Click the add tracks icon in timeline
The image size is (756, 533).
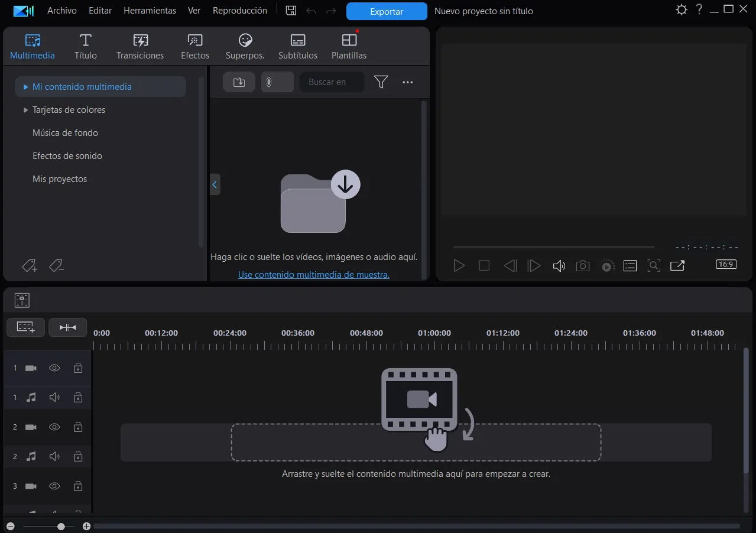[x=25, y=327]
